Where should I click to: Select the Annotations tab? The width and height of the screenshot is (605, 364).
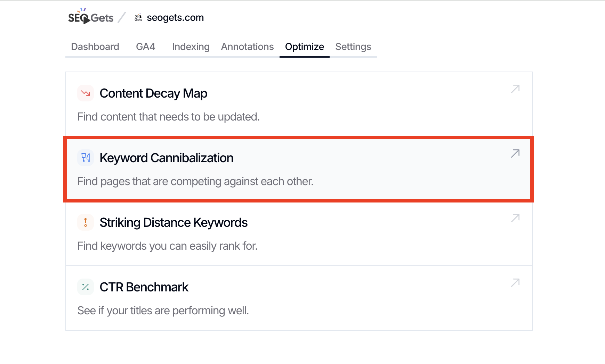(247, 47)
